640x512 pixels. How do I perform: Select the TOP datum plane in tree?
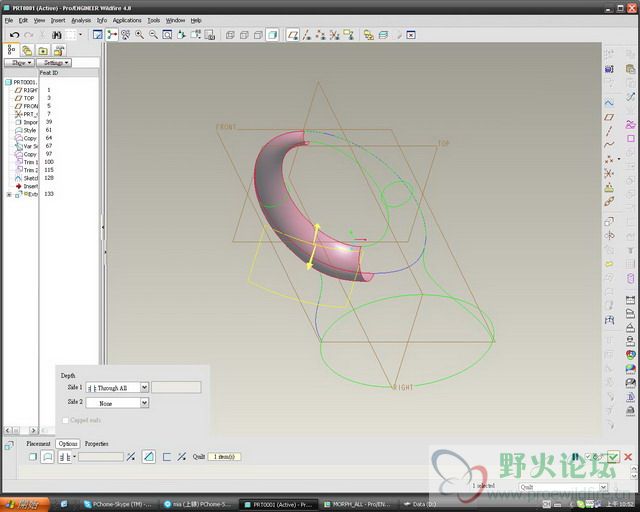click(29, 98)
